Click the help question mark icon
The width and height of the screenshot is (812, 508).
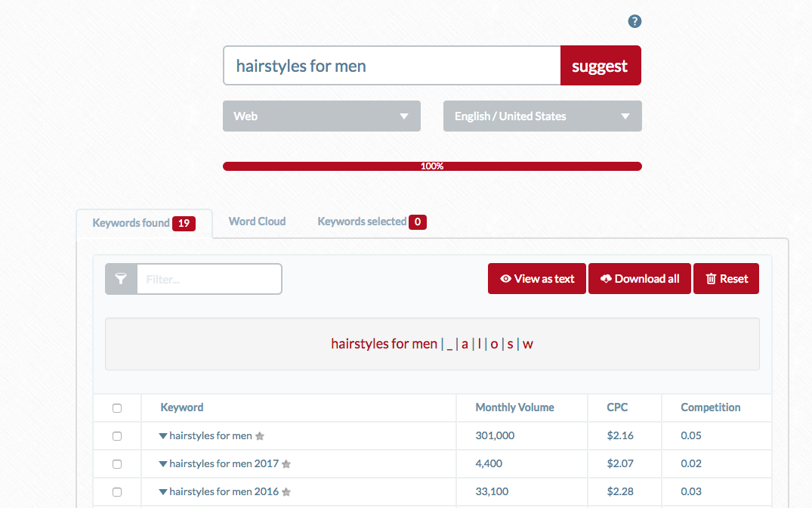634,21
